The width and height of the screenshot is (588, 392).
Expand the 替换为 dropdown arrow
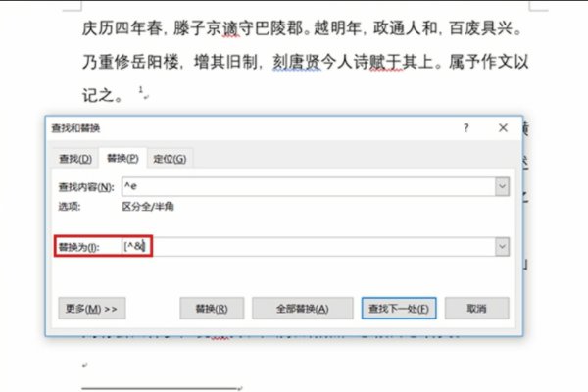502,247
